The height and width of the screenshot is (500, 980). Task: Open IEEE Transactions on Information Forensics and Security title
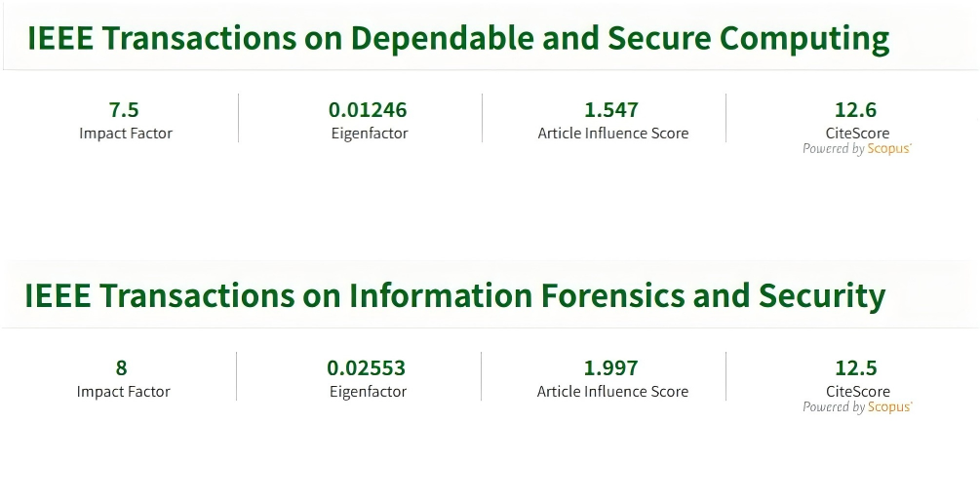pyautogui.click(x=455, y=295)
